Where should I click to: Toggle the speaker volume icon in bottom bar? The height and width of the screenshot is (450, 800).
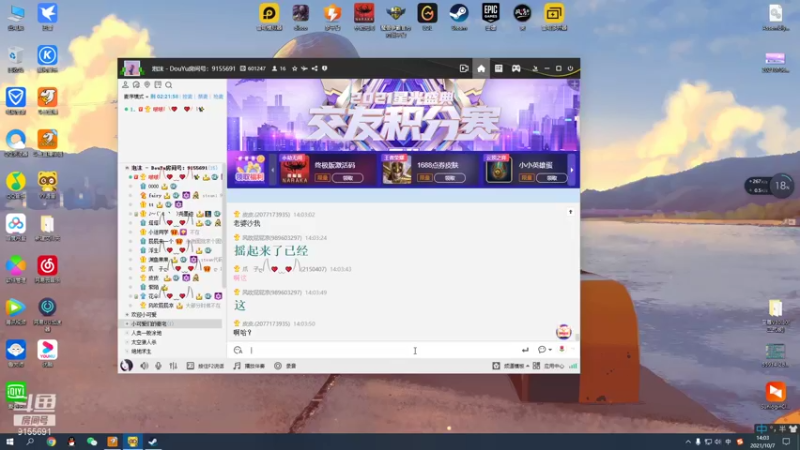coord(144,366)
